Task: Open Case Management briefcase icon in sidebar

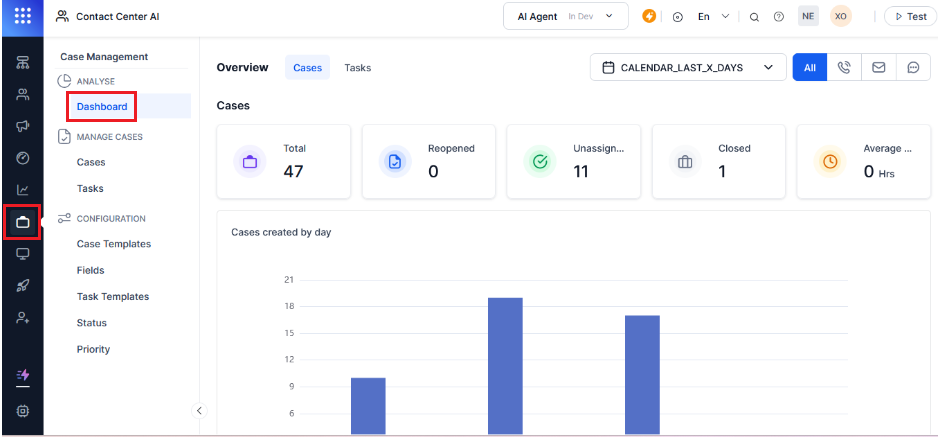Action: point(22,222)
